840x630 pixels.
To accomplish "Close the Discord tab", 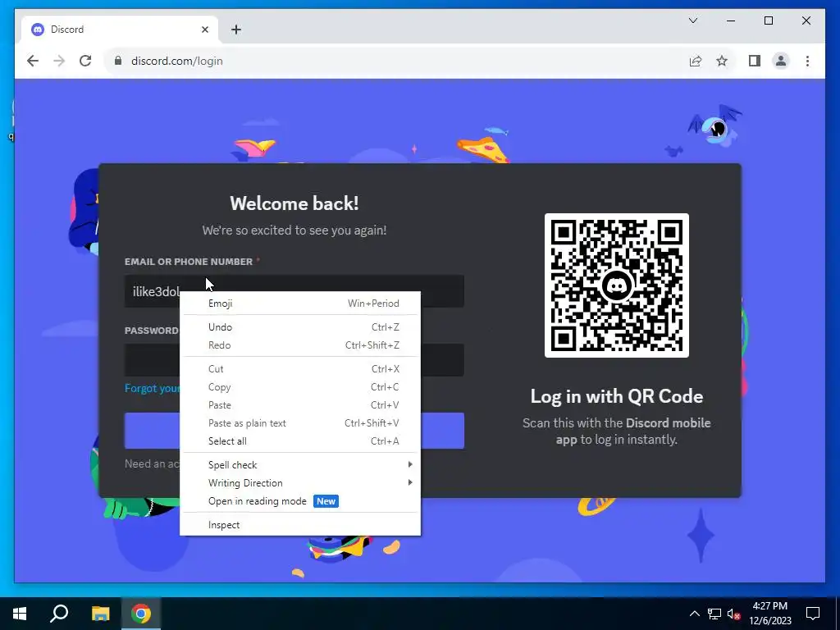I will click(x=204, y=30).
